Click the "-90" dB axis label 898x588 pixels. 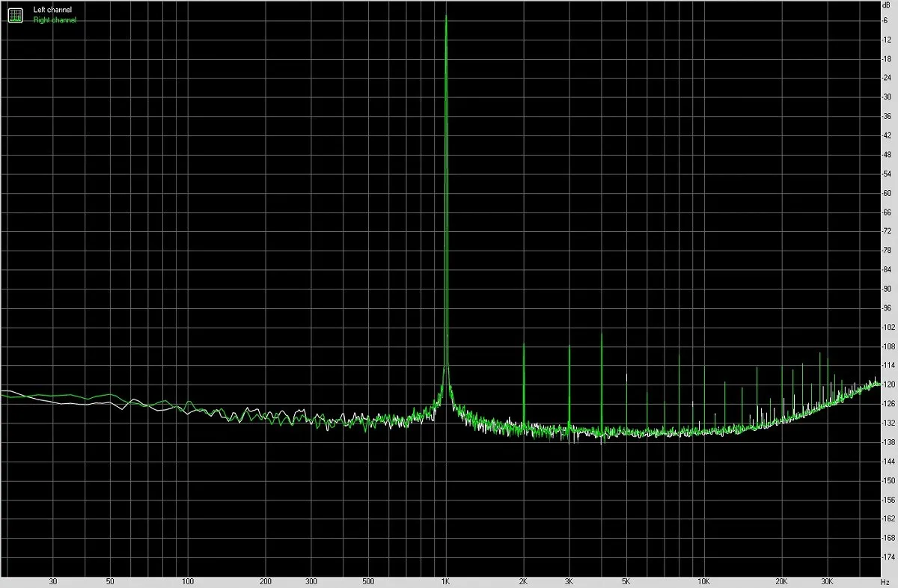(x=888, y=289)
